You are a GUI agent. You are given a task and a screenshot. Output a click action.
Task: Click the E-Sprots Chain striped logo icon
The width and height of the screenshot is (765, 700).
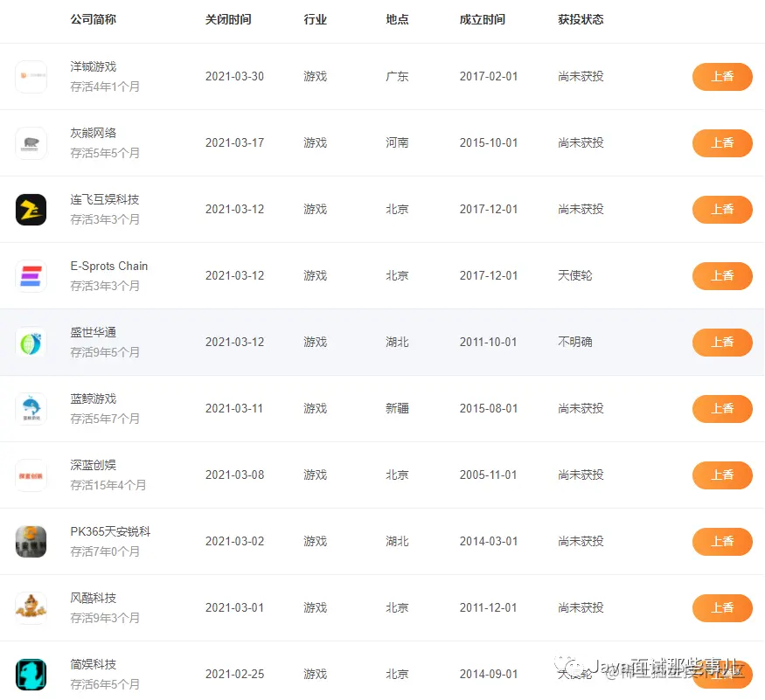[31, 276]
